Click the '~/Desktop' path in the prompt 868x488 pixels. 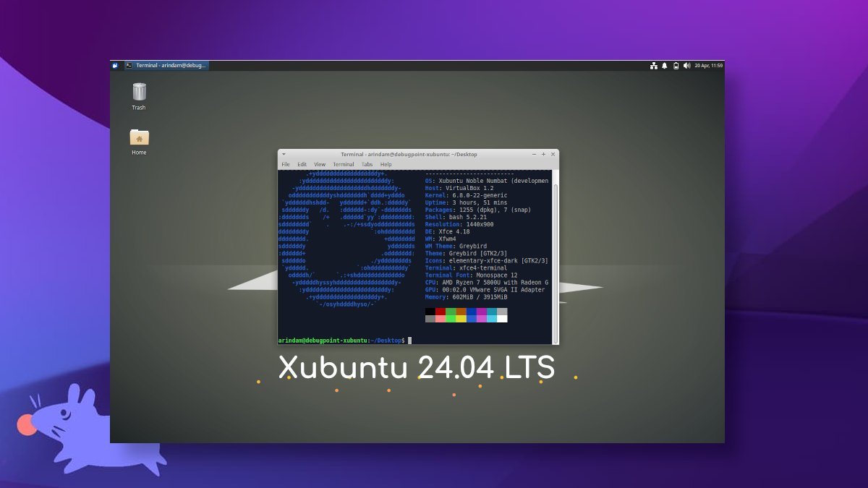coord(387,341)
